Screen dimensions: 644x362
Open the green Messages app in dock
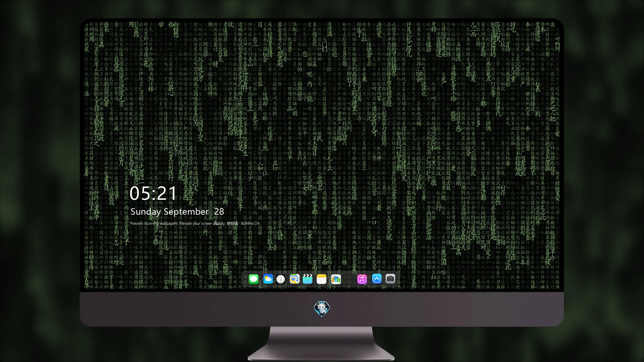(254, 279)
